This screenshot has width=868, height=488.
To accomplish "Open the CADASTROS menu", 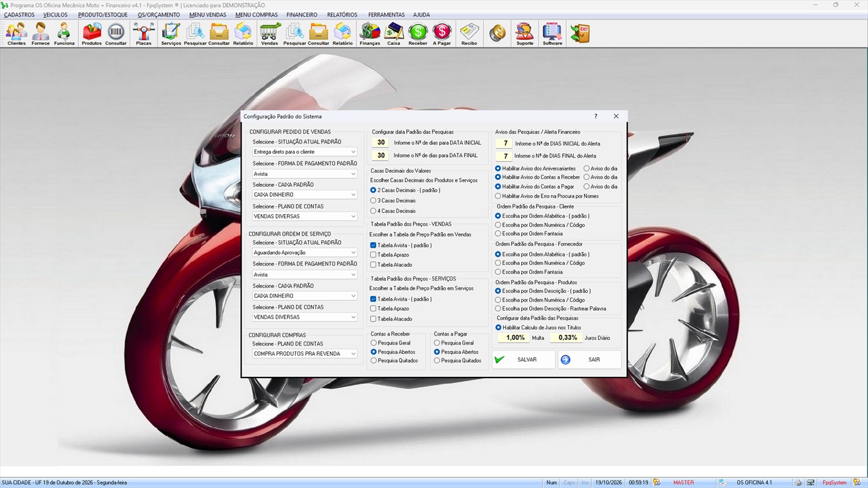I will click(x=19, y=15).
